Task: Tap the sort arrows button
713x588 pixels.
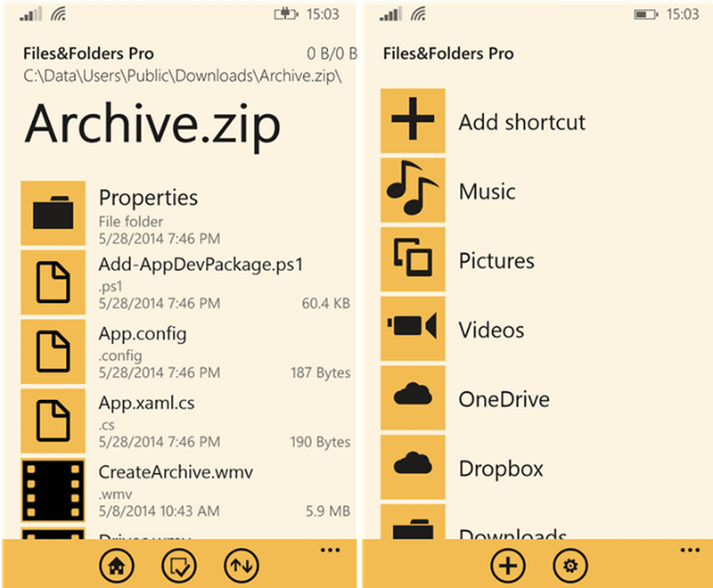Action: (242, 566)
